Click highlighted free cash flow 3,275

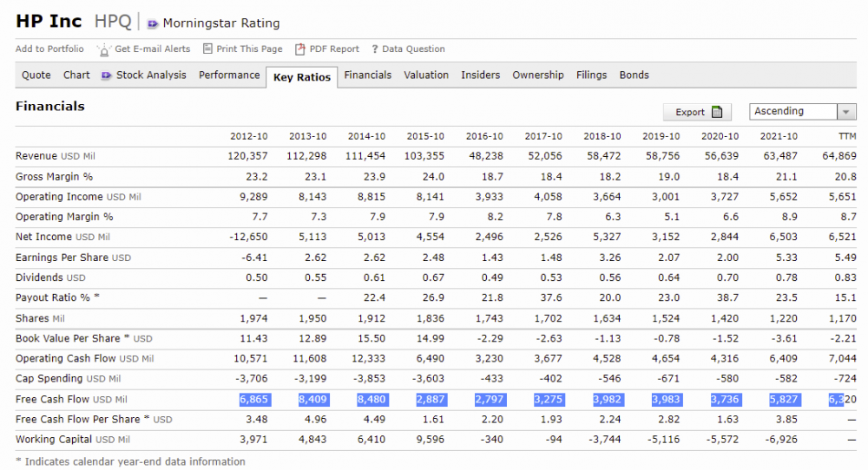coord(549,399)
